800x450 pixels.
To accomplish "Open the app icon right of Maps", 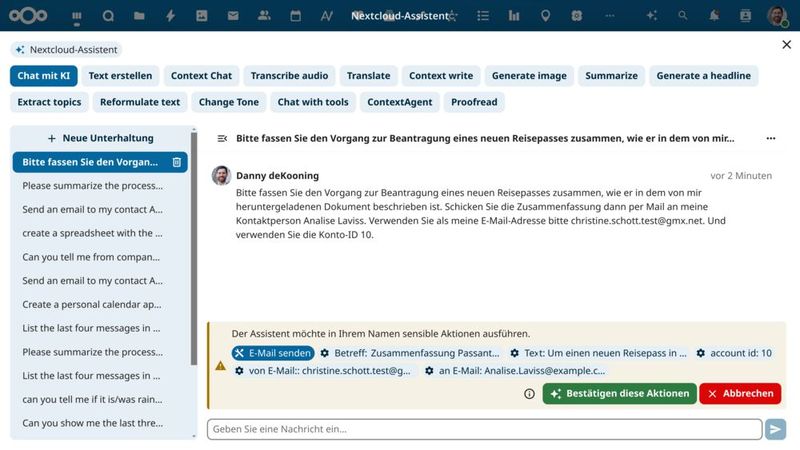I will pos(577,16).
